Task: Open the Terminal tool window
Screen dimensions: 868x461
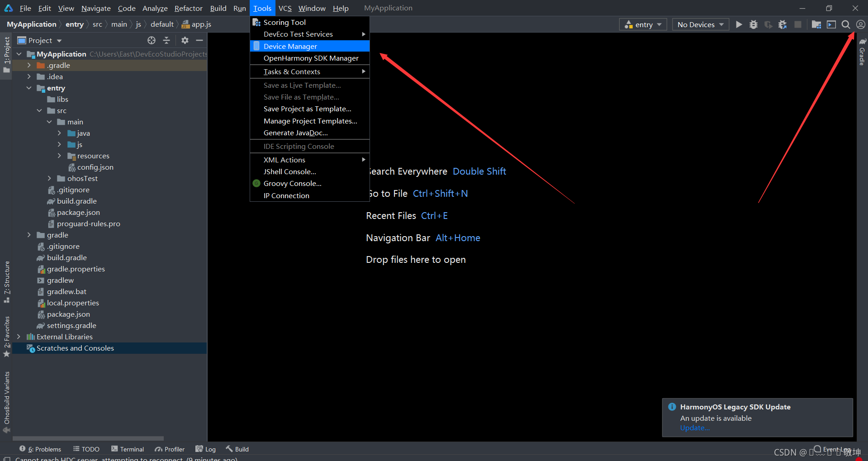Action: [127, 449]
